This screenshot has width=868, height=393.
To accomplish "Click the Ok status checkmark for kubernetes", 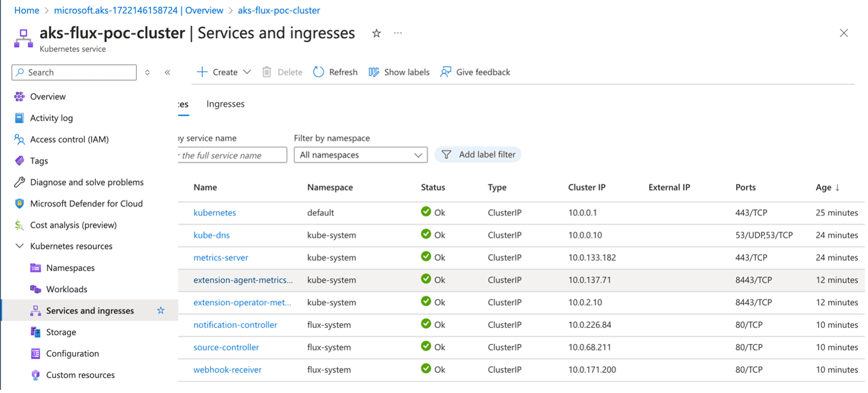I will [426, 212].
